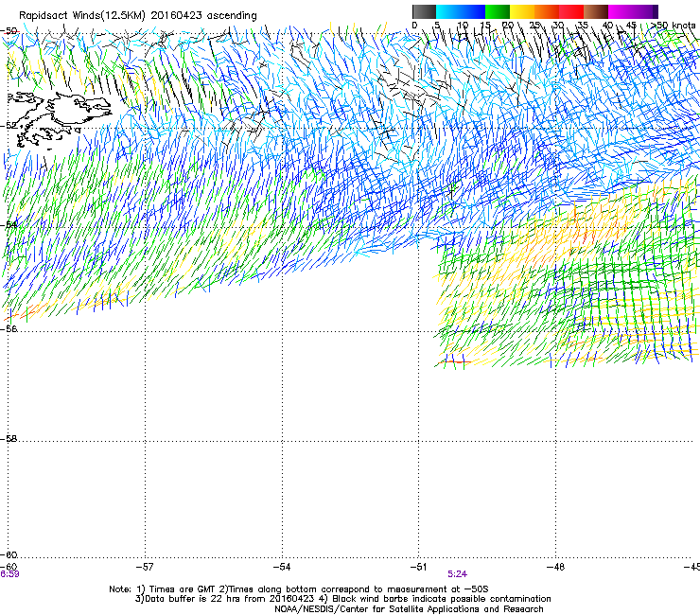Click the '-51' longitude axis label
Screen dimensions: 700x615
pos(418,567)
